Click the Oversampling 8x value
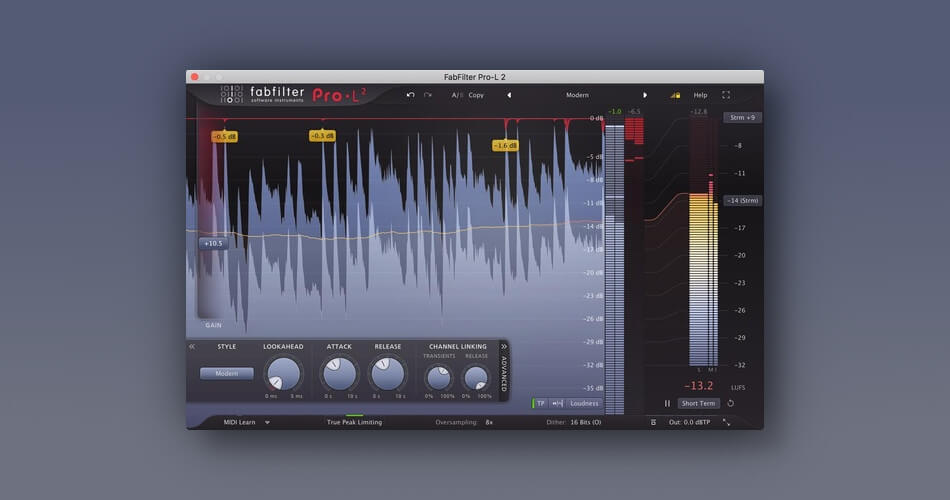The image size is (950, 500). (489, 422)
